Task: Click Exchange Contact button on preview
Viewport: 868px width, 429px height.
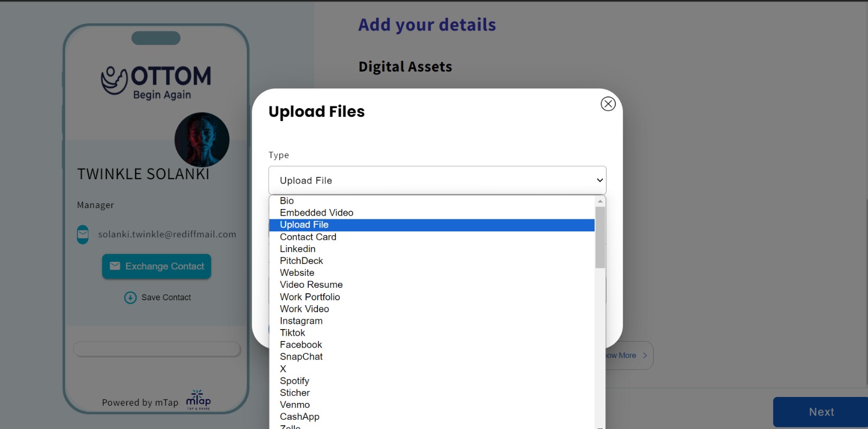Action: coord(156,267)
